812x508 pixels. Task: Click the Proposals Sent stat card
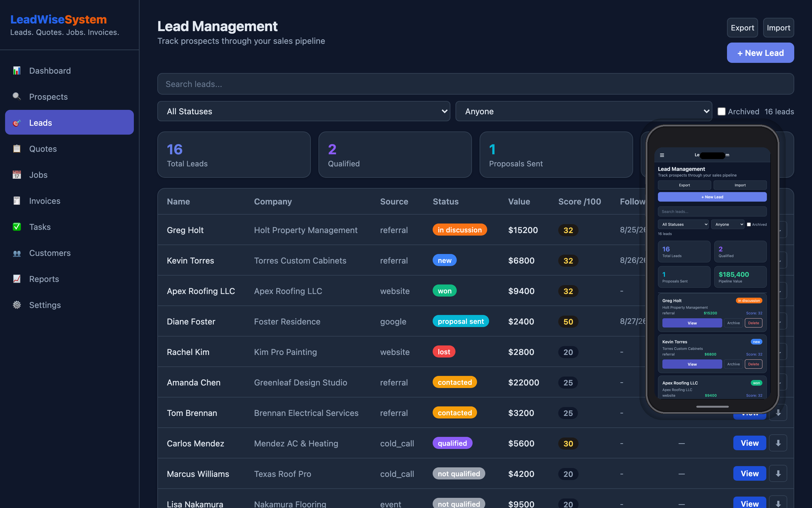[556, 155]
